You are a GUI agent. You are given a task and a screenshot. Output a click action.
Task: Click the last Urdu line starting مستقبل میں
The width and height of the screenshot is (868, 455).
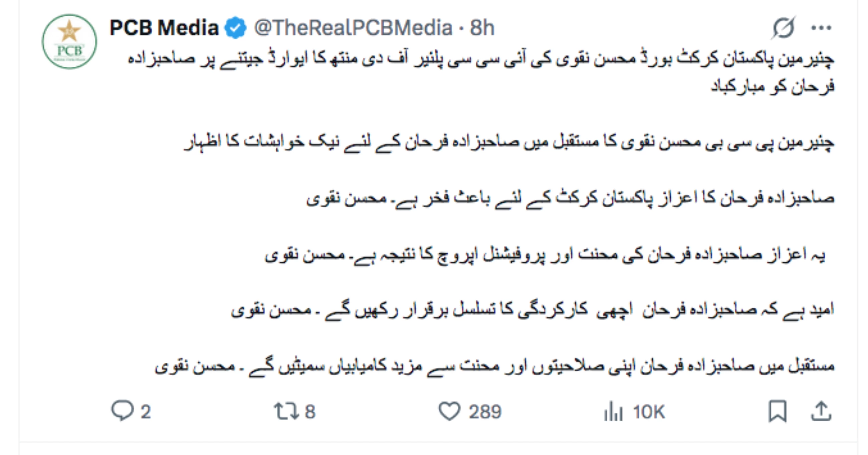[x=494, y=366]
